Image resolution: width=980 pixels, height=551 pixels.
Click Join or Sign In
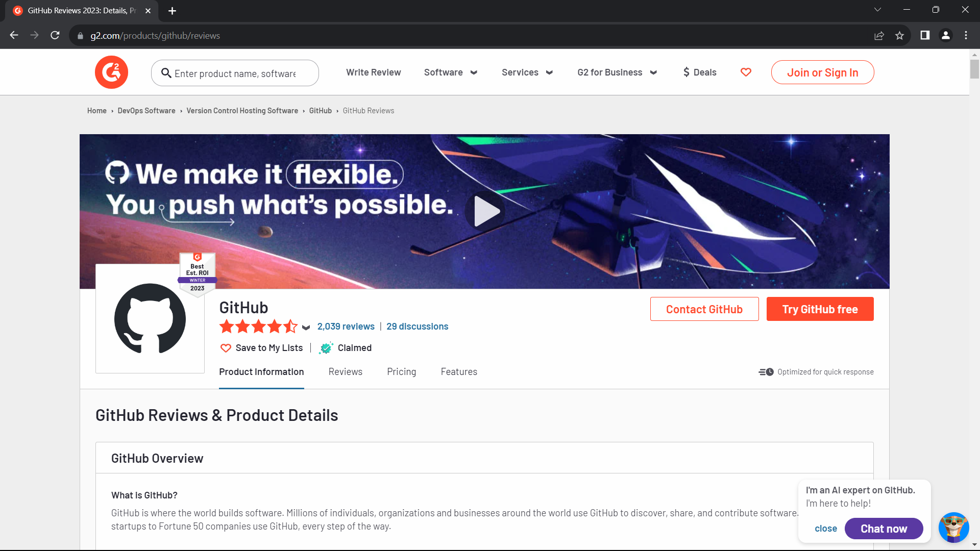point(822,72)
